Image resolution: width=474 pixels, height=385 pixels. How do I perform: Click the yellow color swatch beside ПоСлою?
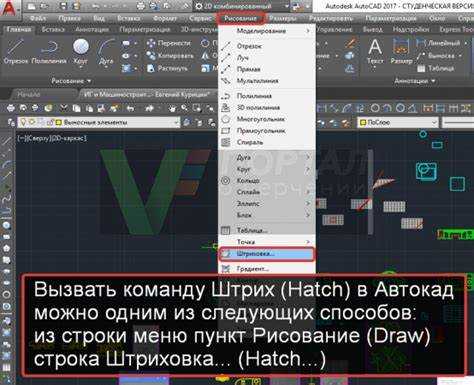point(362,123)
